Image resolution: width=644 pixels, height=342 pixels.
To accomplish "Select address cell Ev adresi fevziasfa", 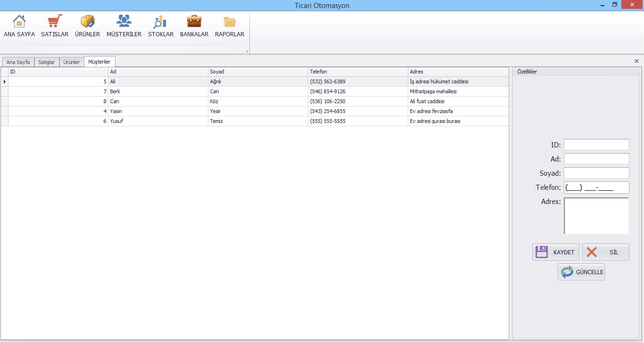I will [458, 111].
